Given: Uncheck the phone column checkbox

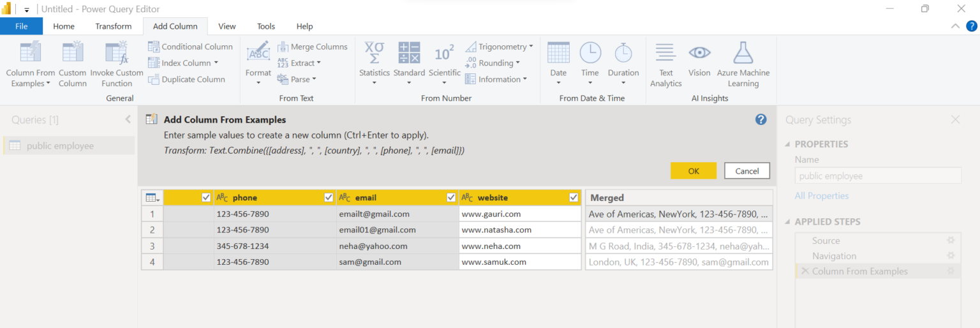Looking at the screenshot, I should [329, 198].
